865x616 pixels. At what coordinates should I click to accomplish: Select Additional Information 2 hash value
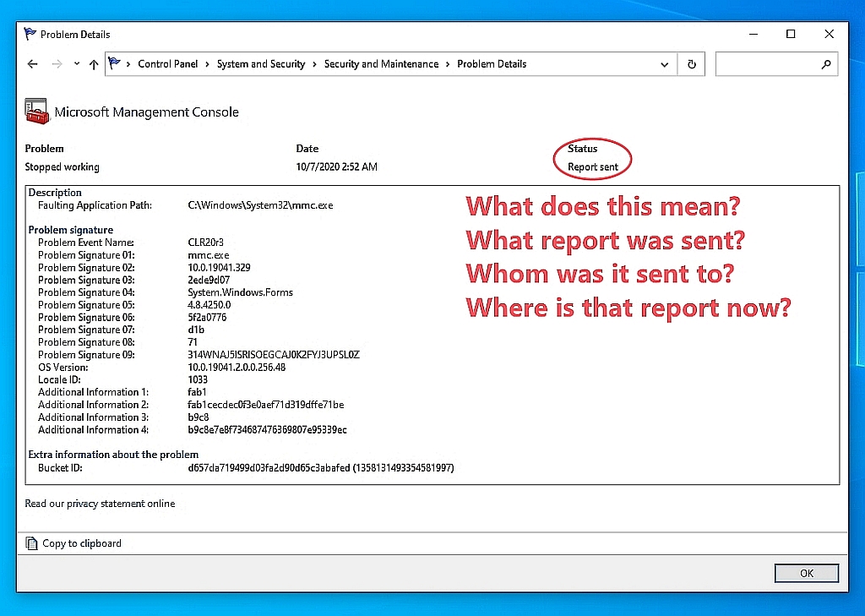[x=266, y=405]
